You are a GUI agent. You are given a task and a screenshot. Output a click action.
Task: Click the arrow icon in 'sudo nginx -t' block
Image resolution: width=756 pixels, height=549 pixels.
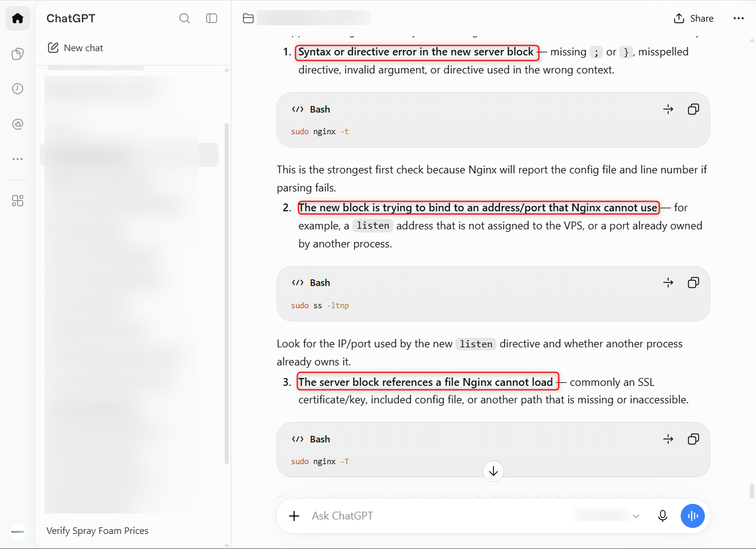[x=668, y=110]
